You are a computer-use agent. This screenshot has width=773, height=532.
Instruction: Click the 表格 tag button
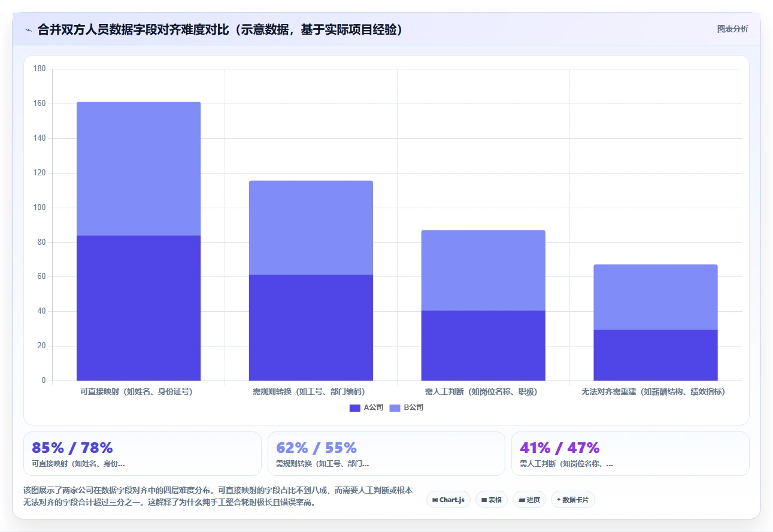[492, 500]
